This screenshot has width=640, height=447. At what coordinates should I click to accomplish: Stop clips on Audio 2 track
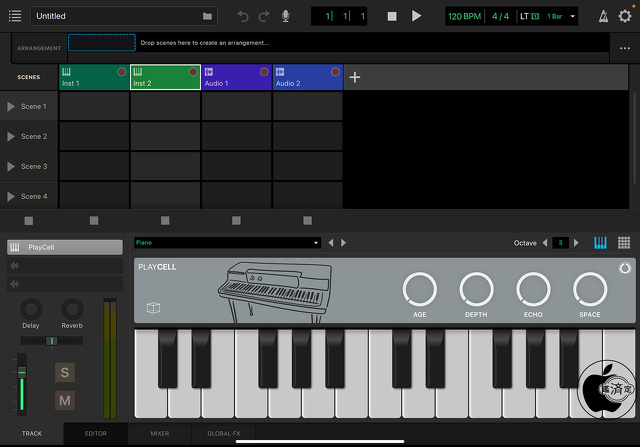pos(307,221)
